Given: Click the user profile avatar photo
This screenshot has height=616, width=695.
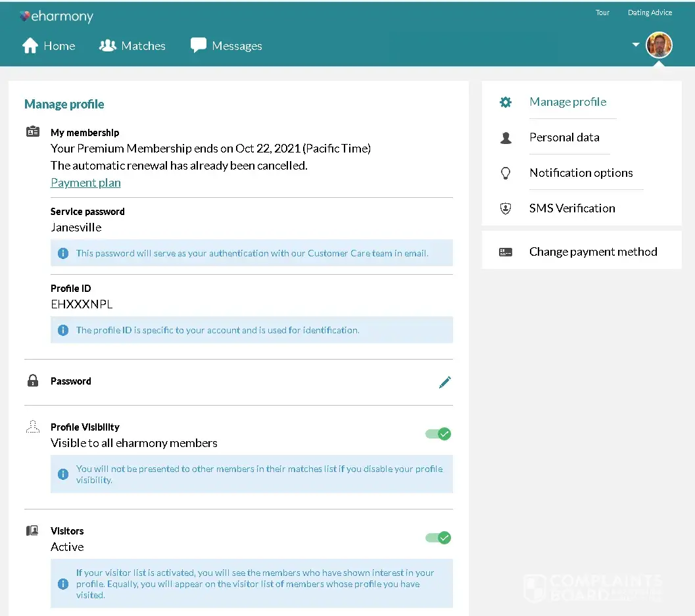Looking at the screenshot, I should (659, 45).
